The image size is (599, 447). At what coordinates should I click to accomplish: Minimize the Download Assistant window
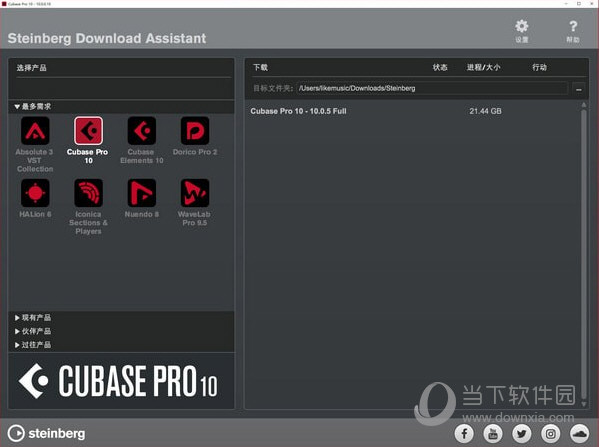(566, 3)
